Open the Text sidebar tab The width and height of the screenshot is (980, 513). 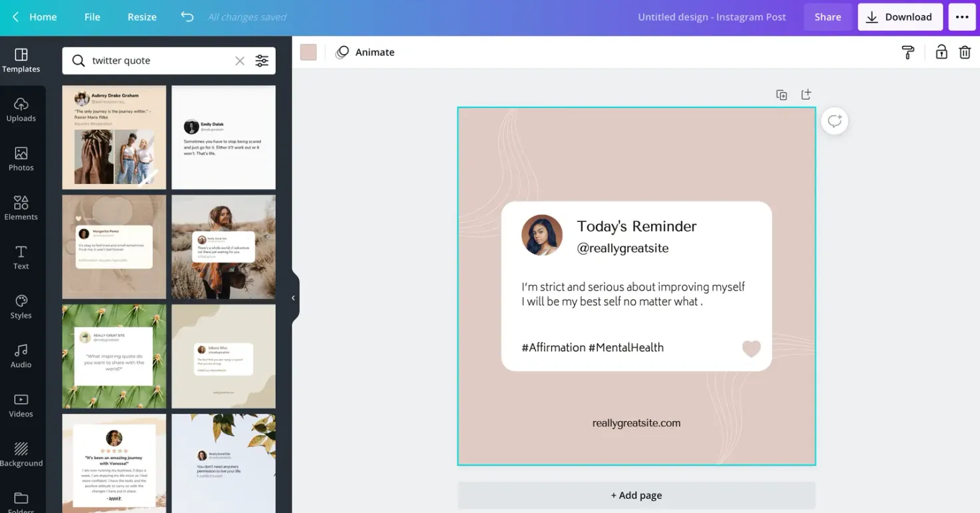[21, 258]
